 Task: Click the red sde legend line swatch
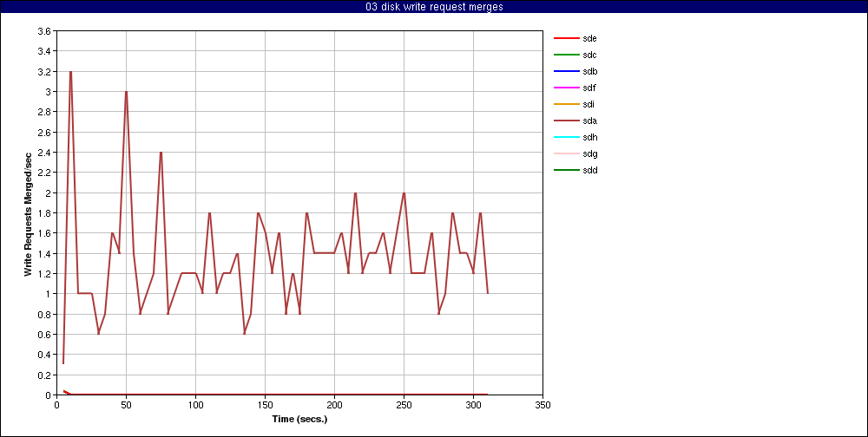point(566,39)
